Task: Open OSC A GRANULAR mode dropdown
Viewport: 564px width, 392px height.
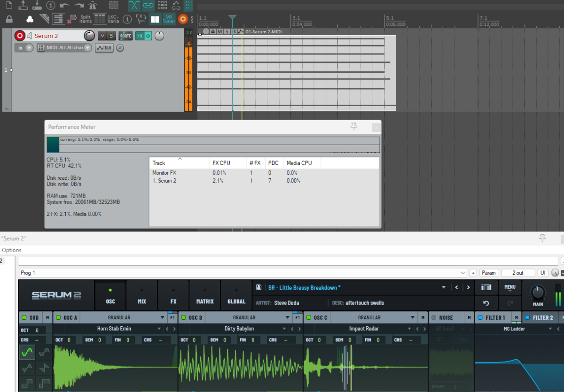Action: pyautogui.click(x=123, y=318)
